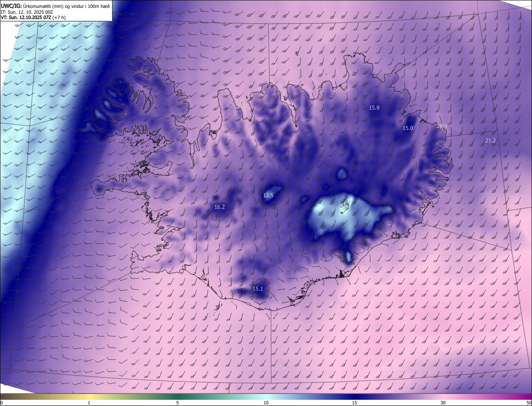Click the 15.0 value label on the map
This screenshot has height=406, width=532.
click(x=408, y=128)
